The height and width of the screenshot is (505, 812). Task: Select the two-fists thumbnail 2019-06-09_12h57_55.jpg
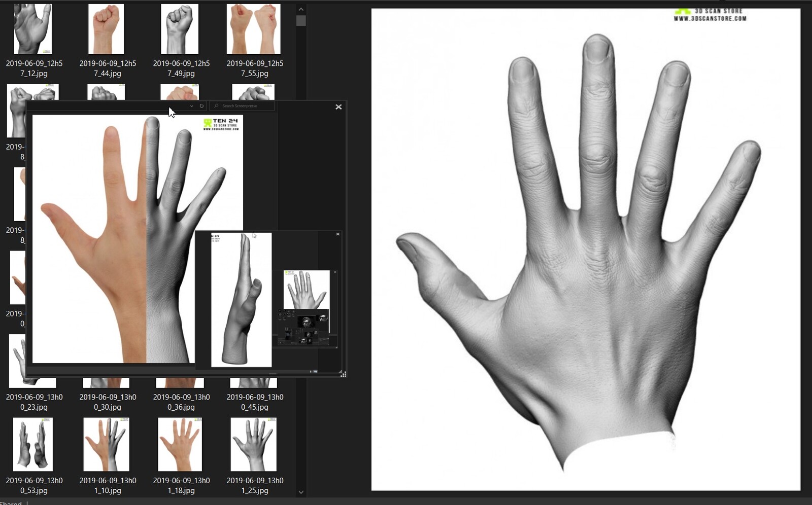[254, 29]
